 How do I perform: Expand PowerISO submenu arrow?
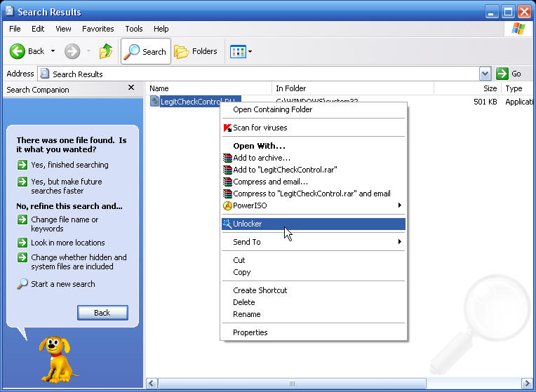[x=400, y=205]
